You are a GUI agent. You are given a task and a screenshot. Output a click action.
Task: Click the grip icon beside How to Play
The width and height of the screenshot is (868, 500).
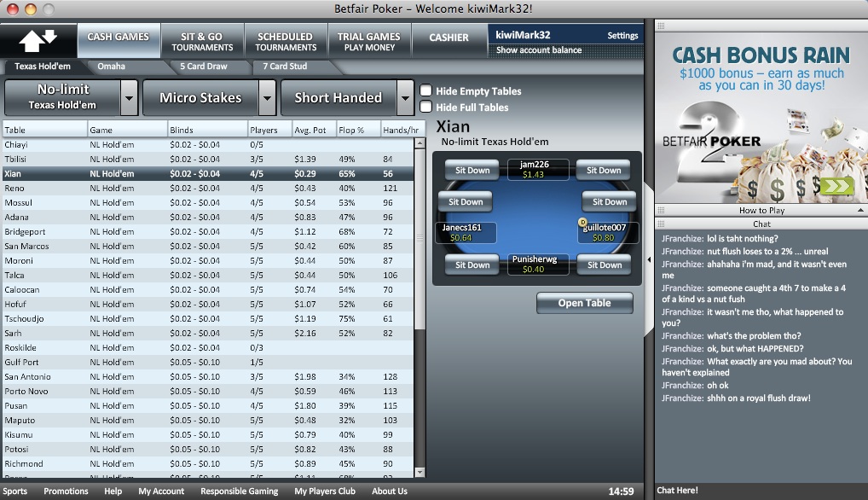pyautogui.click(x=661, y=211)
